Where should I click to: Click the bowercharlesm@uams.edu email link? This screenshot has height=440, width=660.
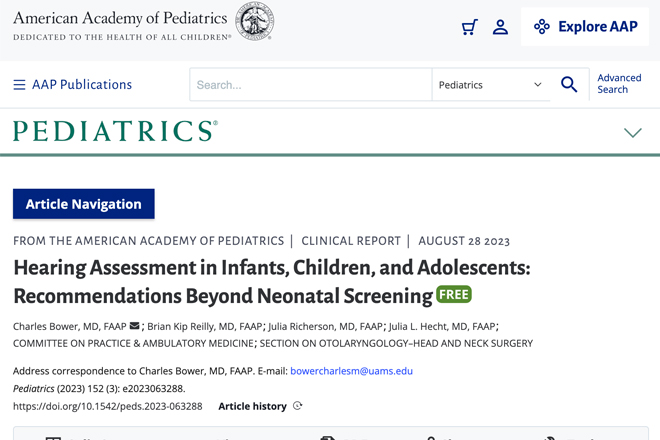(351, 371)
